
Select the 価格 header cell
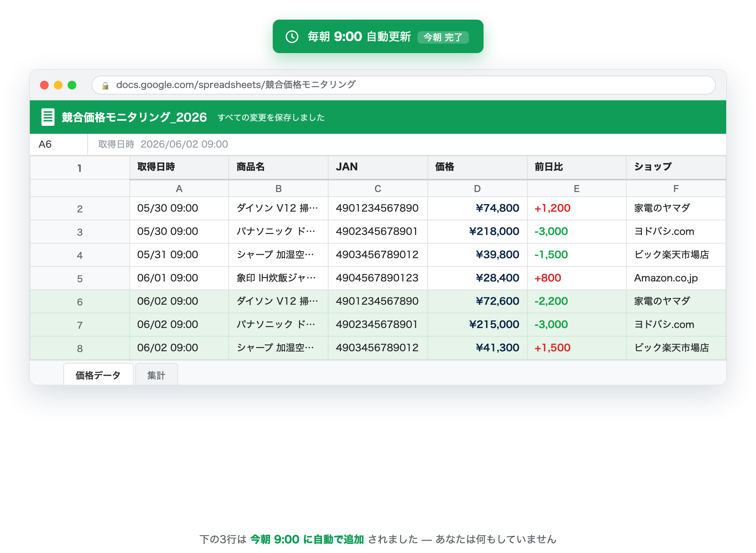pos(477,167)
